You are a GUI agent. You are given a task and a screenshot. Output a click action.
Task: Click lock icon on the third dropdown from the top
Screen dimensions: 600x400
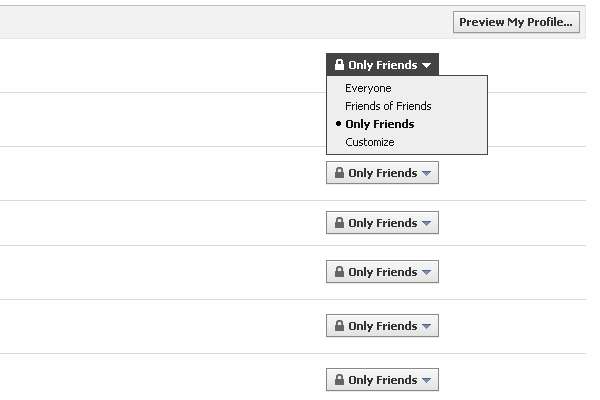pos(339,222)
